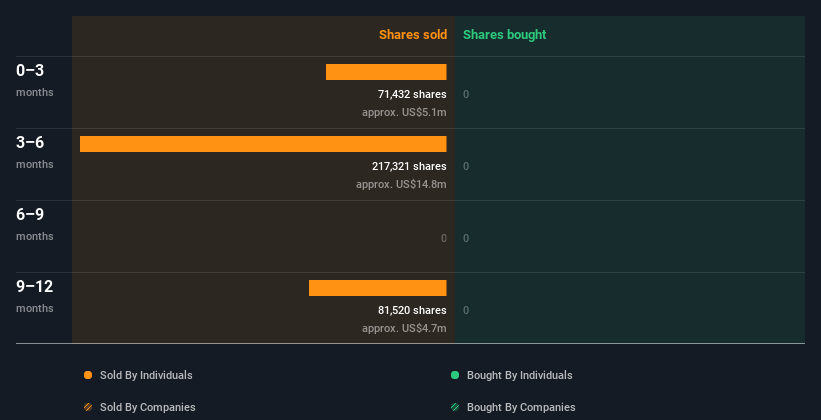
Task: Click the 217,321 shares label
Action: (402, 166)
